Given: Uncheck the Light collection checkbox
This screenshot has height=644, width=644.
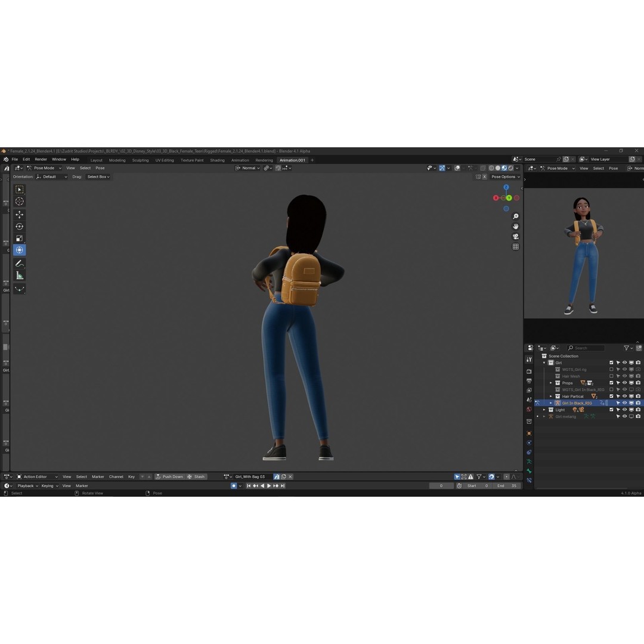Looking at the screenshot, I should pyautogui.click(x=611, y=410).
